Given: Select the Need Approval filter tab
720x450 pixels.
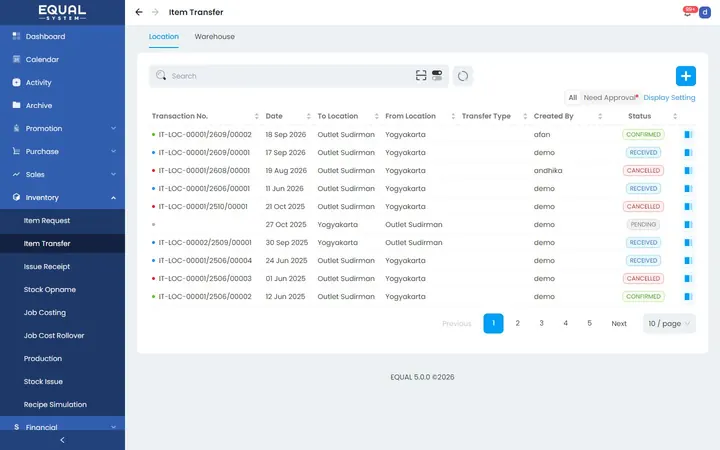Looking at the screenshot, I should (610, 97).
